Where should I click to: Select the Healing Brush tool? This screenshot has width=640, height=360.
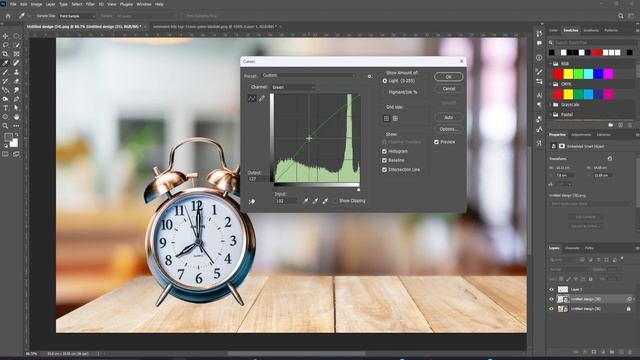(x=16, y=63)
